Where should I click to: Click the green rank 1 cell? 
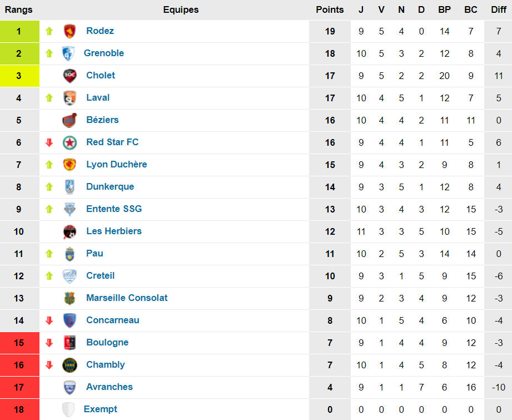pyautogui.click(x=19, y=31)
